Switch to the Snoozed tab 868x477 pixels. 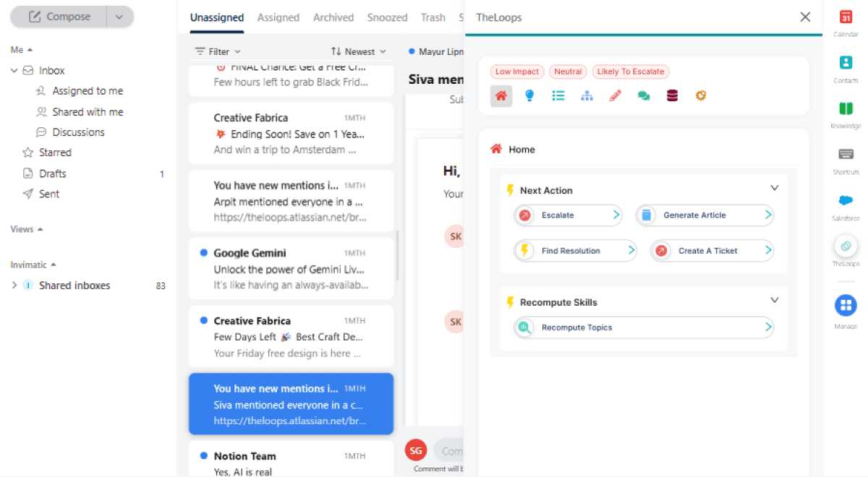pos(387,17)
